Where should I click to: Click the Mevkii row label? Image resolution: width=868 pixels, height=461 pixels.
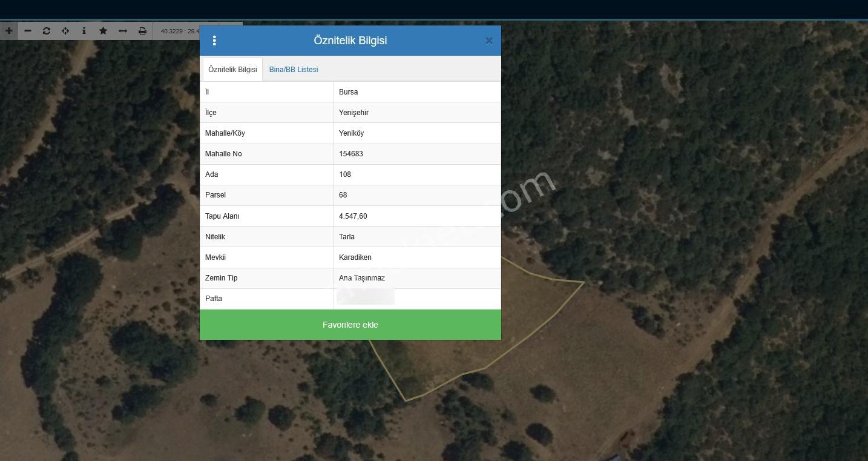[x=215, y=257]
